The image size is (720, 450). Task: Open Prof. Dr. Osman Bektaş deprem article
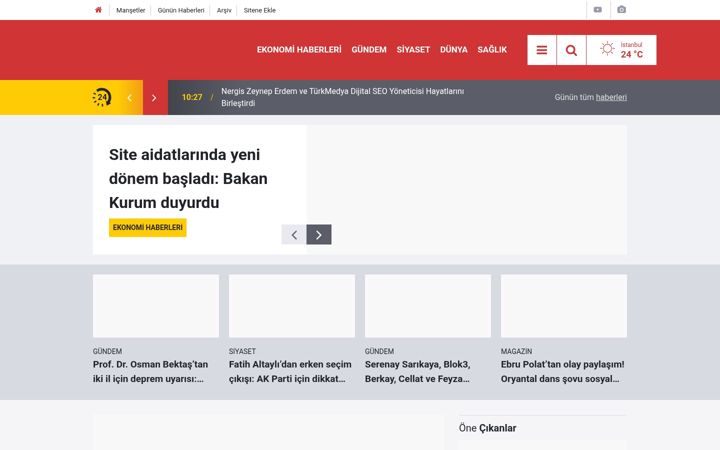[151, 371]
